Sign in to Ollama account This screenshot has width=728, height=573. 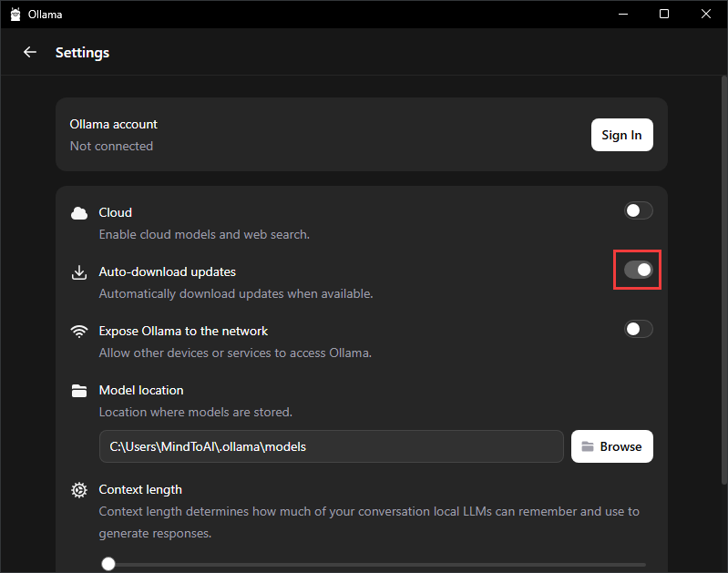click(621, 135)
